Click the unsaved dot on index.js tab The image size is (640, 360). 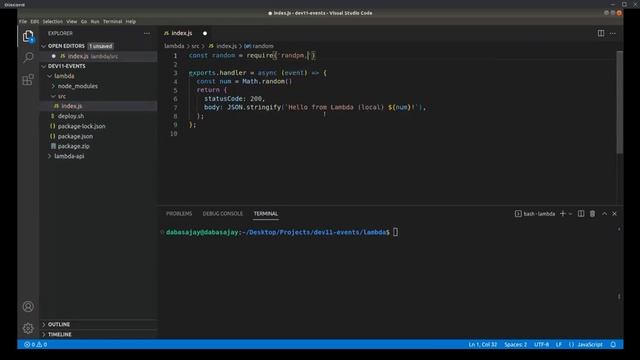(x=205, y=33)
